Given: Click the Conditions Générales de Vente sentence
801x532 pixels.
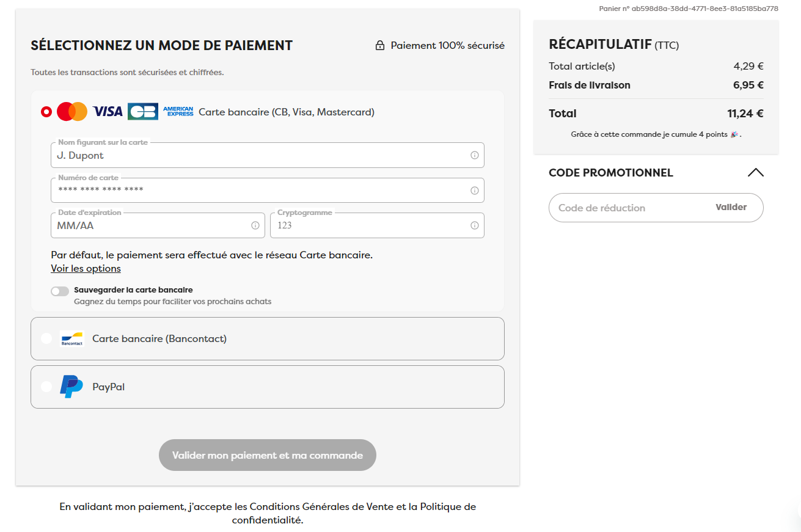Looking at the screenshot, I should (268, 514).
